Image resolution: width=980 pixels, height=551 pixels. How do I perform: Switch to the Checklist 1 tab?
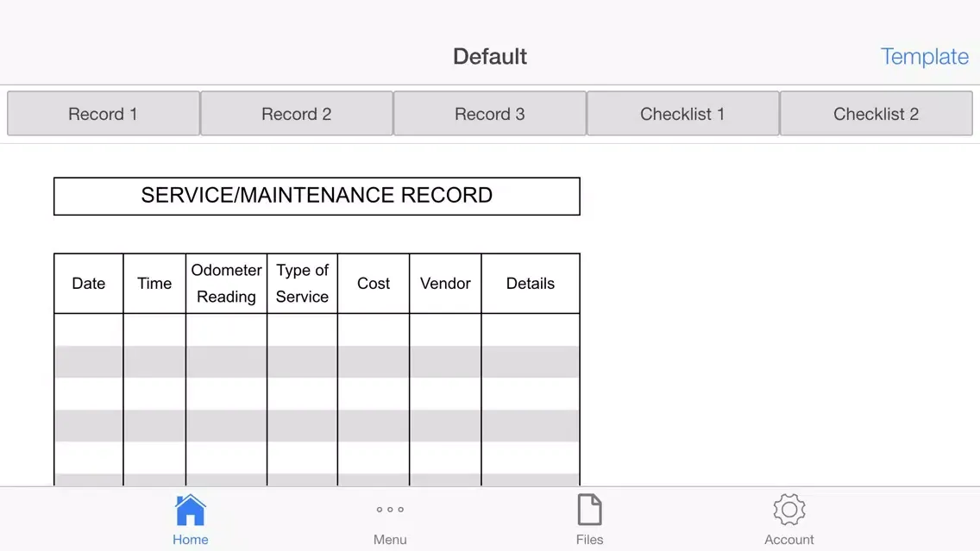point(682,114)
